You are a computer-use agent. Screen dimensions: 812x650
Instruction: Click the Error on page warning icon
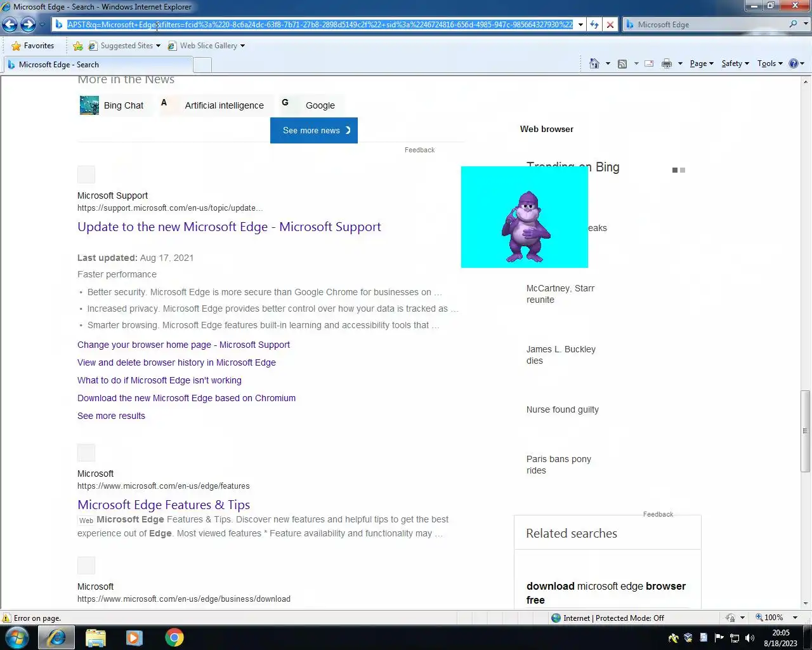(x=6, y=618)
